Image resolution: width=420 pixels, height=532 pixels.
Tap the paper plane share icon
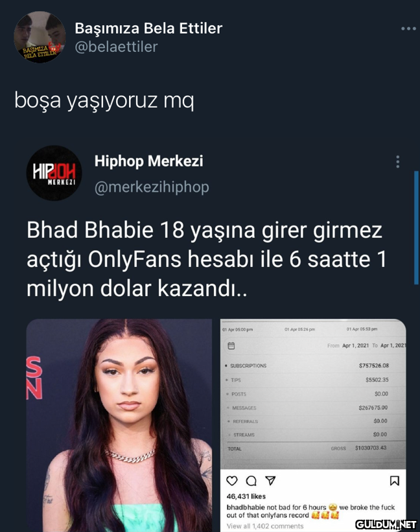pos(270,480)
